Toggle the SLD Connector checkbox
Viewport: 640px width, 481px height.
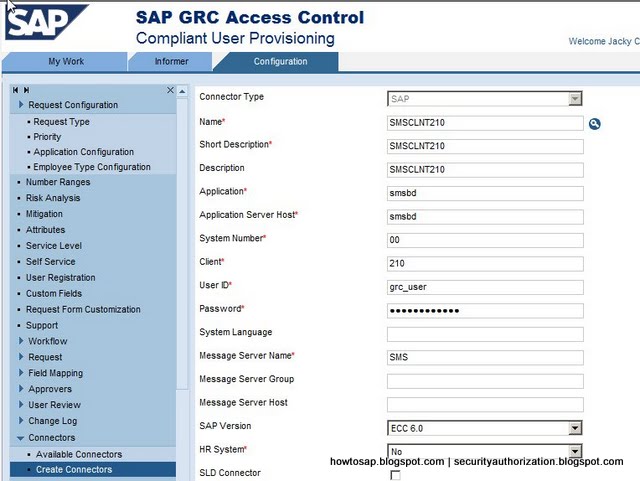coord(395,475)
